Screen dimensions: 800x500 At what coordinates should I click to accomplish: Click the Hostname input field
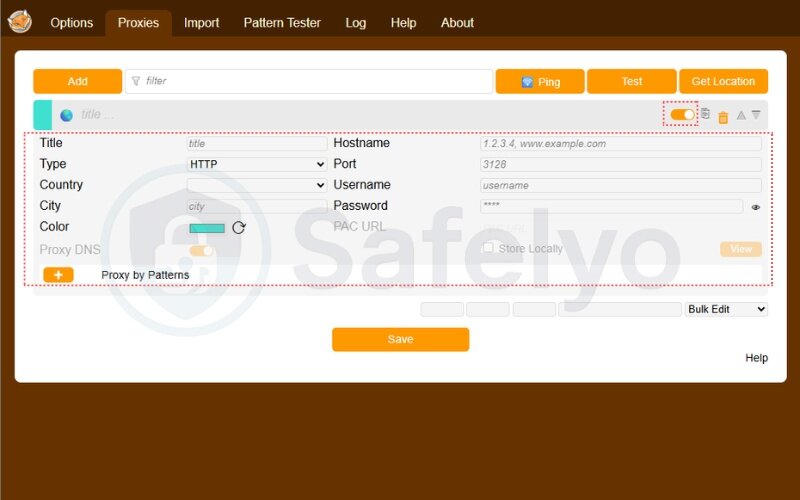tap(620, 144)
